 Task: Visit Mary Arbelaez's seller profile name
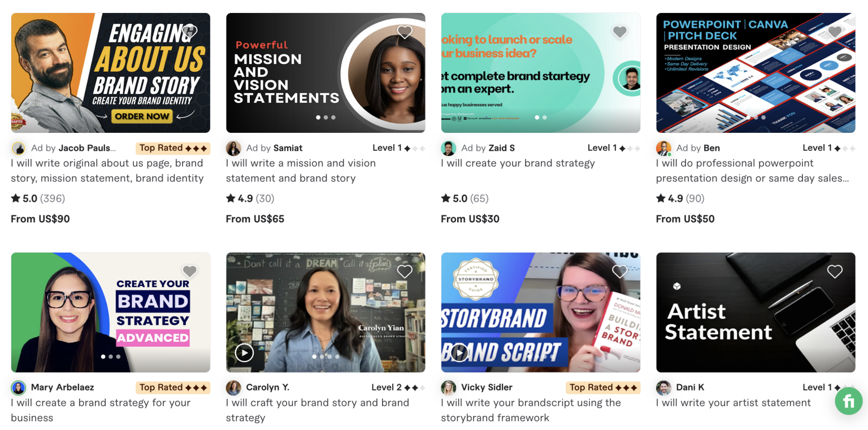tap(63, 388)
